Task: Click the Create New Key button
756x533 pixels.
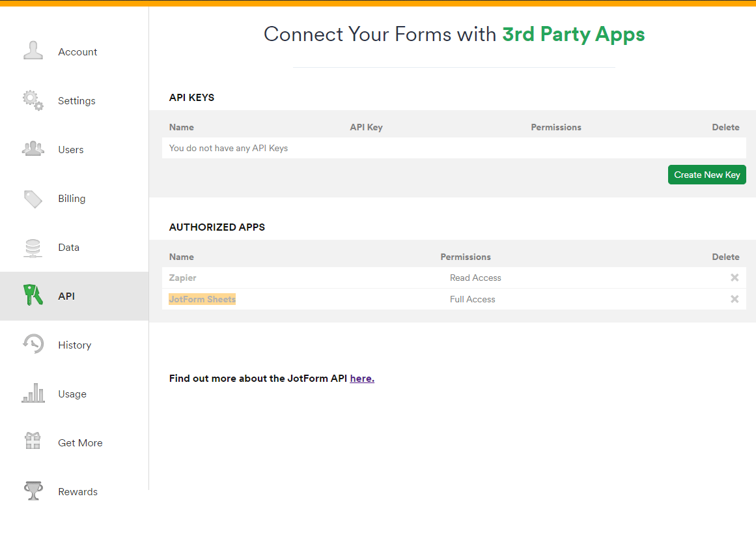Action: click(707, 174)
